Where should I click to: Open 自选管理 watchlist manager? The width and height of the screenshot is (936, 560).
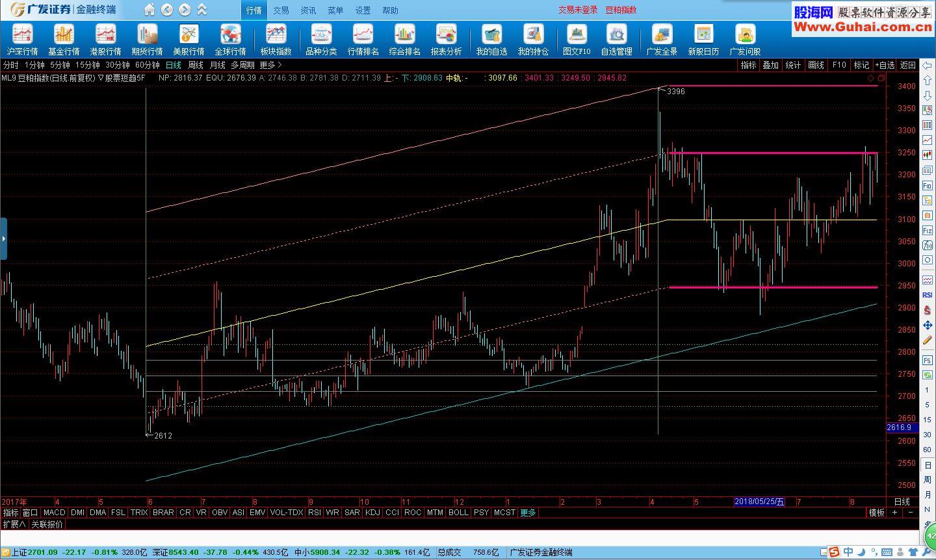pos(616,40)
